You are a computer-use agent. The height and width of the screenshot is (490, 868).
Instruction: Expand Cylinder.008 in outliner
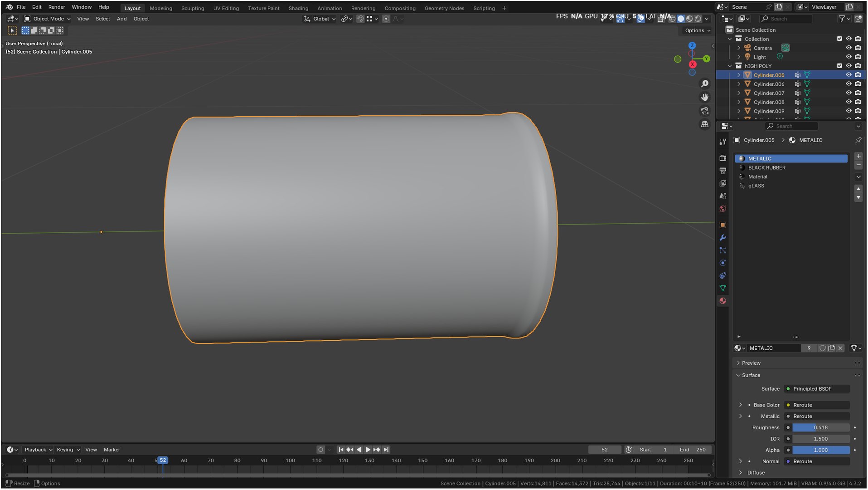[738, 102]
